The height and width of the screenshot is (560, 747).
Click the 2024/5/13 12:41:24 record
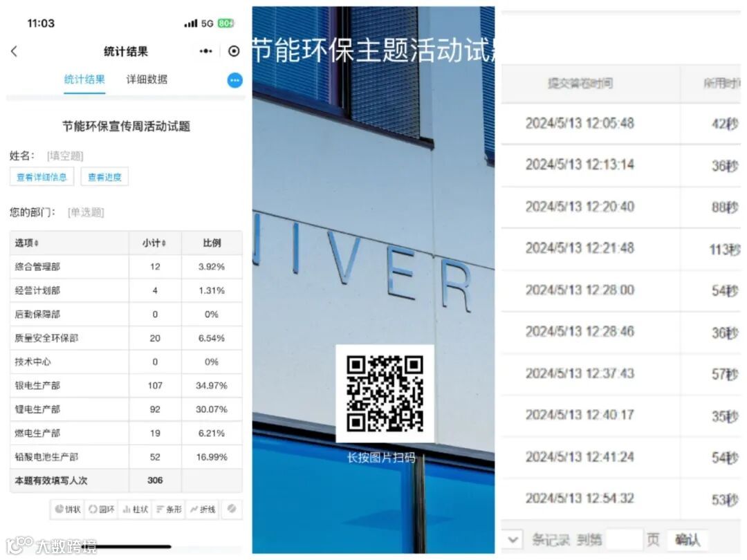pos(580,457)
